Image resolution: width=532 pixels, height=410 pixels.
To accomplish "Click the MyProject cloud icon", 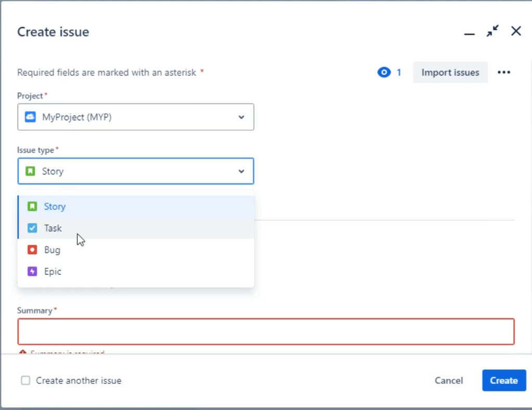I will click(x=30, y=117).
